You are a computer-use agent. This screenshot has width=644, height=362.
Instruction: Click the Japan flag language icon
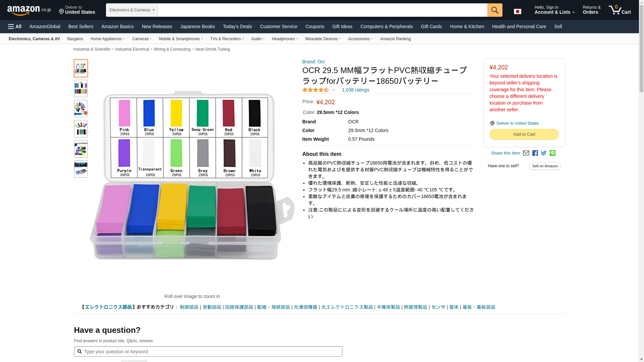pos(517,11)
